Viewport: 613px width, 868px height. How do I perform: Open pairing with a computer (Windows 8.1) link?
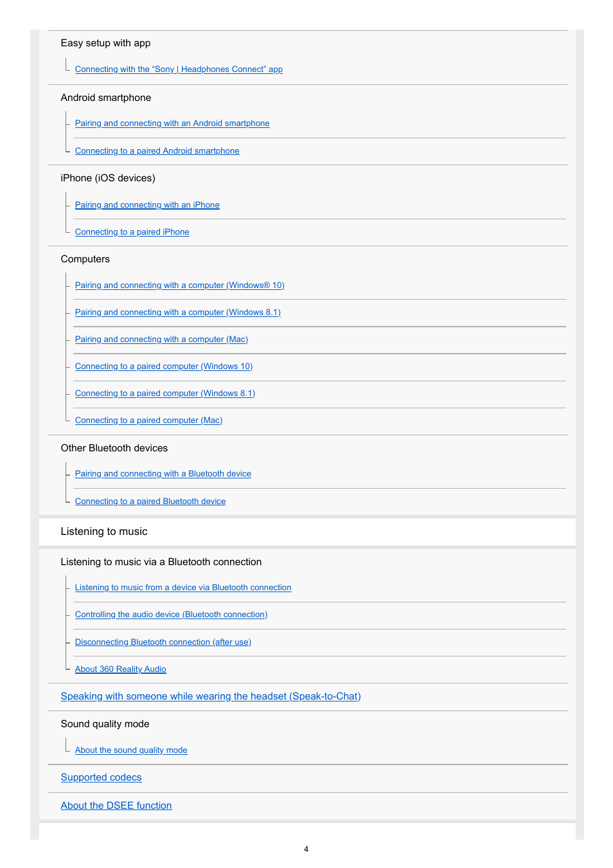coord(177,312)
